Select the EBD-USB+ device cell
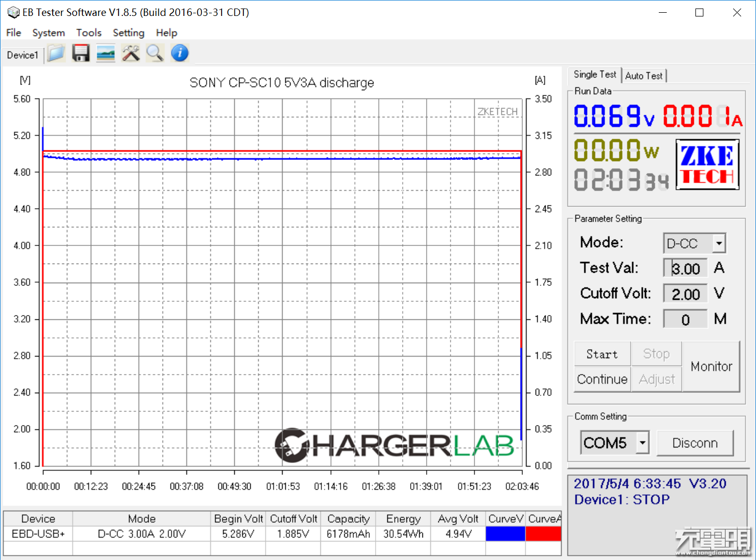Viewport: 756px width, 560px height. point(38,534)
